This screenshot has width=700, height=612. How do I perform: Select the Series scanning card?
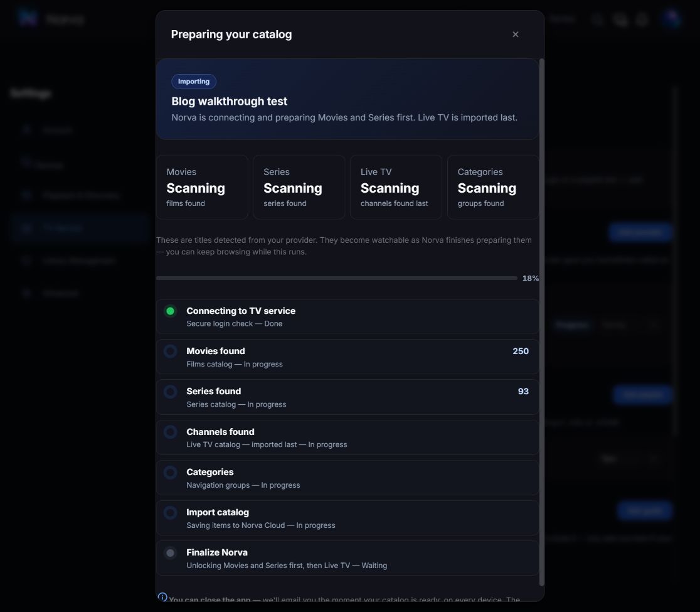coord(299,187)
